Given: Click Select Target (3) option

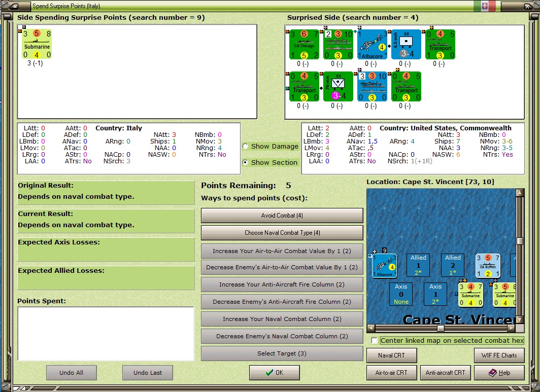Looking at the screenshot, I should click(x=282, y=353).
